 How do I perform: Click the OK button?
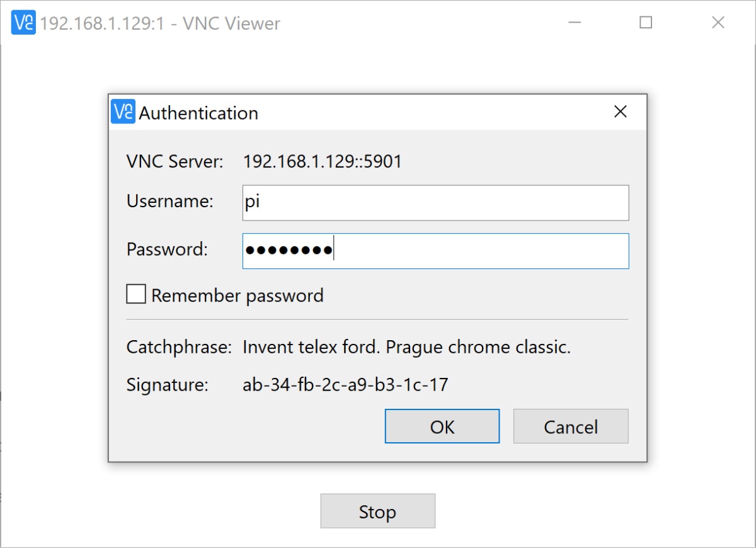(442, 426)
